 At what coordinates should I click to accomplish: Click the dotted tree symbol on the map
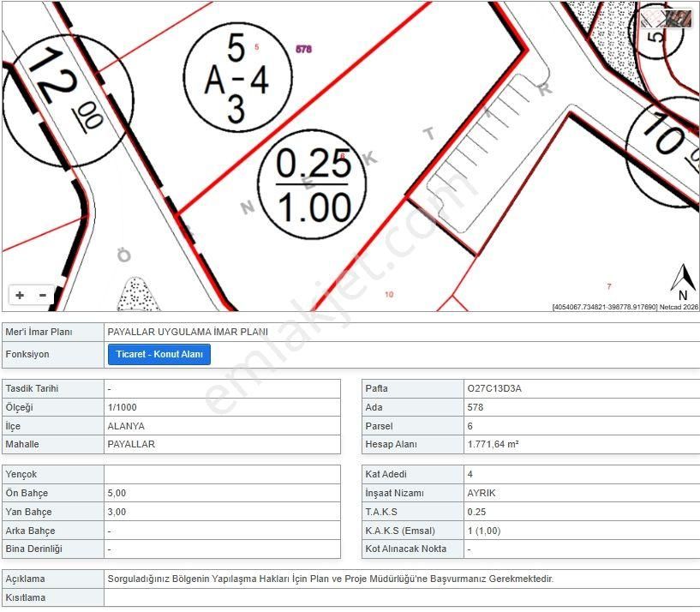134,295
